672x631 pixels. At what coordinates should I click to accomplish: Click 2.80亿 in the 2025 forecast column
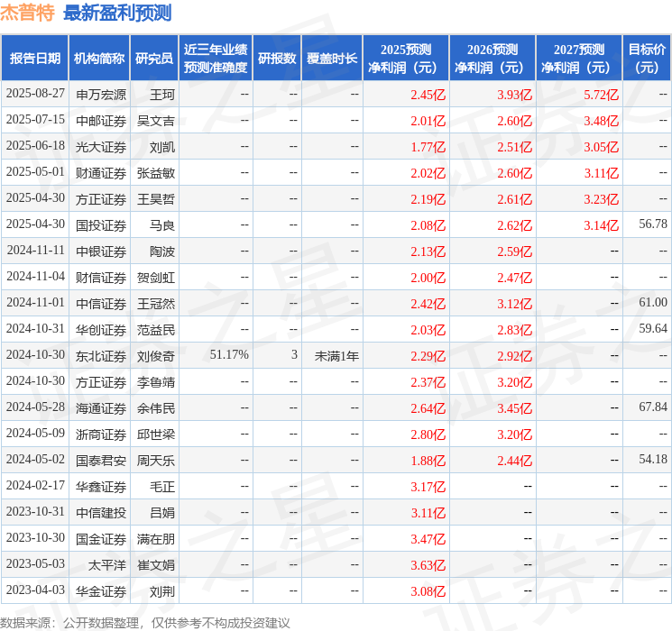[428, 434]
